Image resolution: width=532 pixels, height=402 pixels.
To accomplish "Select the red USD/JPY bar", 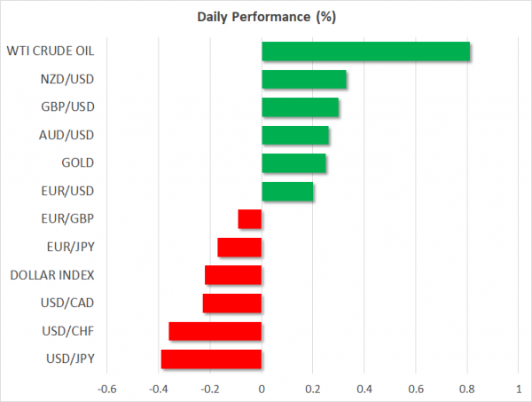I will [x=211, y=359].
